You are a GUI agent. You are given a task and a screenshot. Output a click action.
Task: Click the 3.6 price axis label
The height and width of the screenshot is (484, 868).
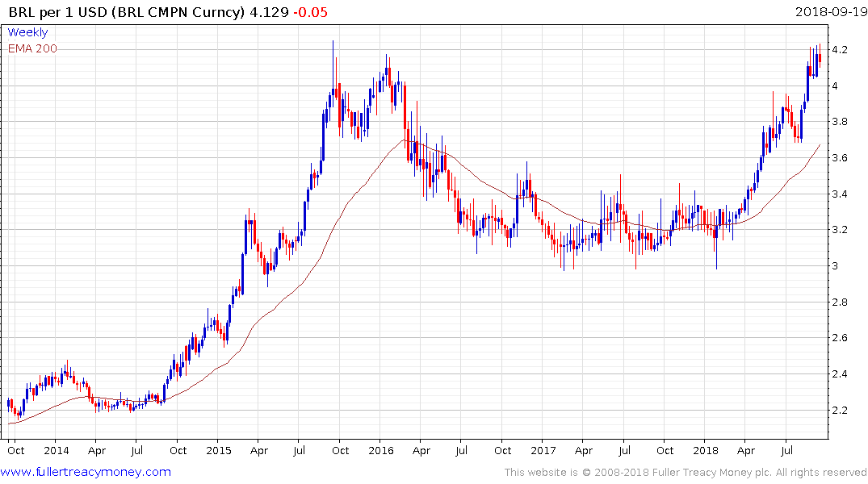pos(840,157)
